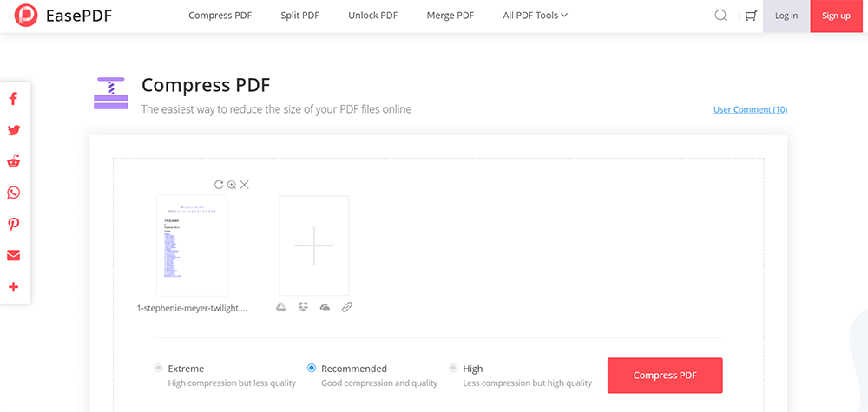
Task: Select Recommended compression option
Action: pos(312,369)
